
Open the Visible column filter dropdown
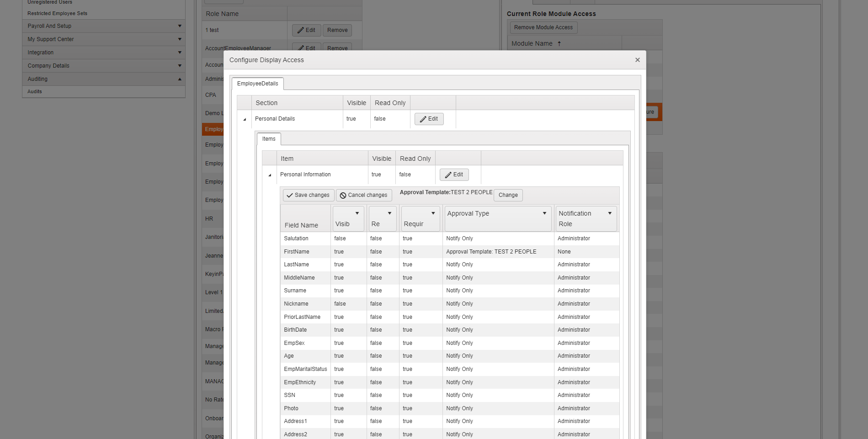pos(357,213)
